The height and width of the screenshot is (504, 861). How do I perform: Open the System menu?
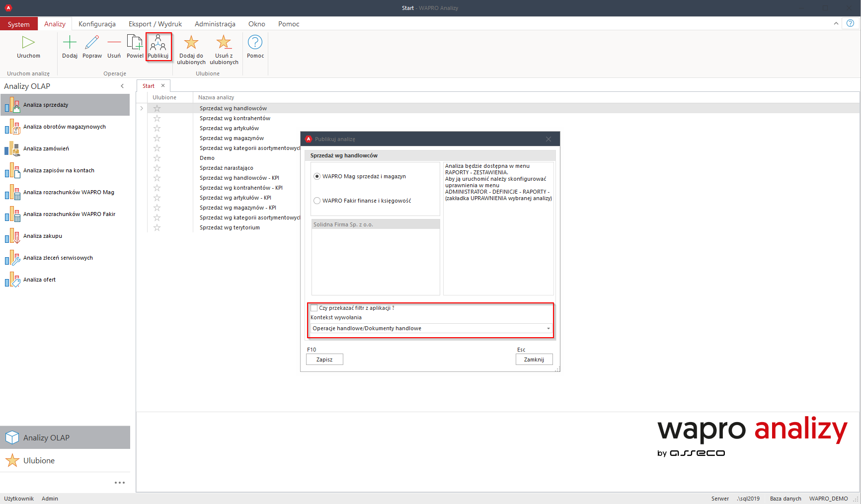click(19, 24)
